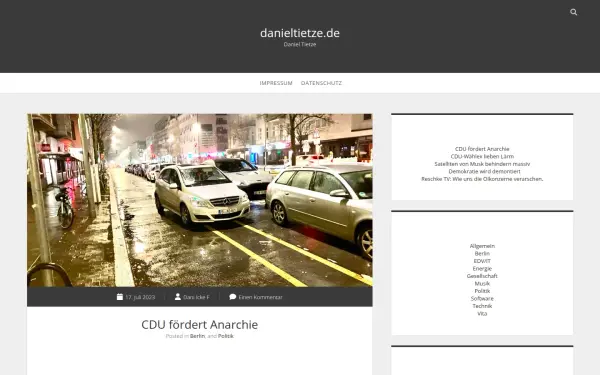This screenshot has height=375, width=600.
Task: Open the Software category in sidebar
Action: (482, 298)
